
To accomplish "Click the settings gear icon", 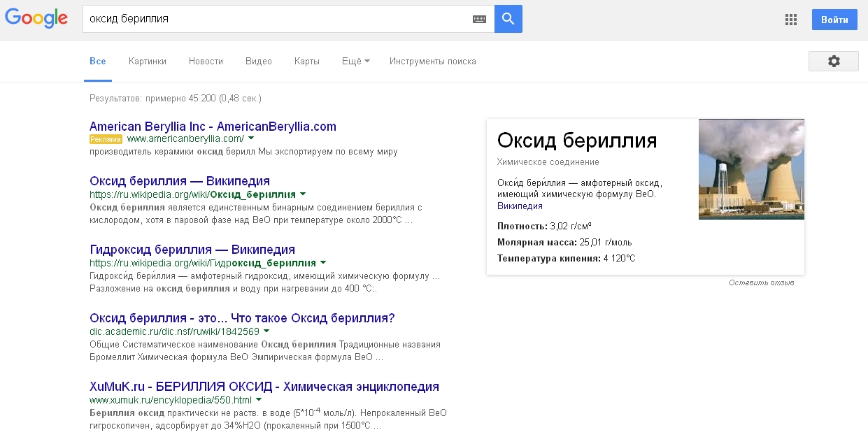I will tap(833, 61).
